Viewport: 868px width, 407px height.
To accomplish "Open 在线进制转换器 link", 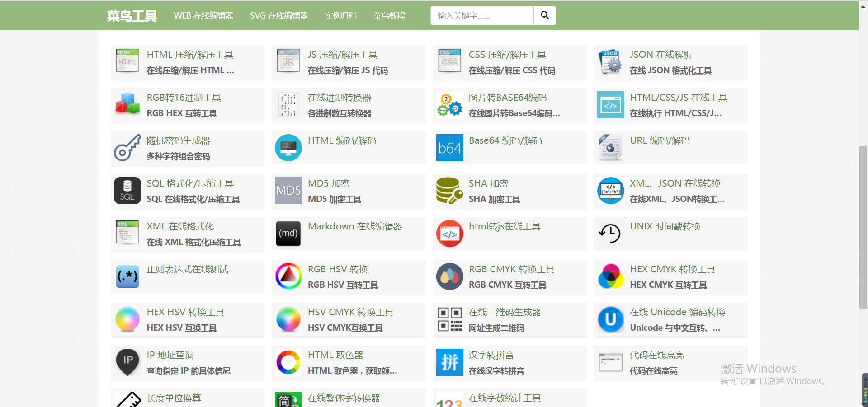I will (x=340, y=98).
